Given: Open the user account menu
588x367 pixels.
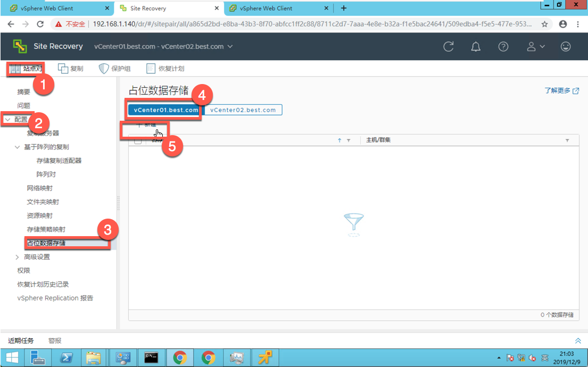Looking at the screenshot, I should 535,46.
